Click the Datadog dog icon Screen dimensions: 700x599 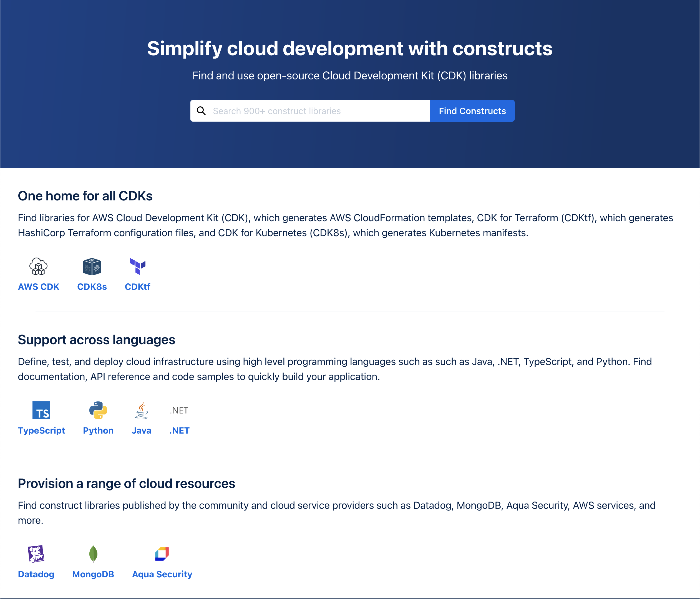coord(36,554)
